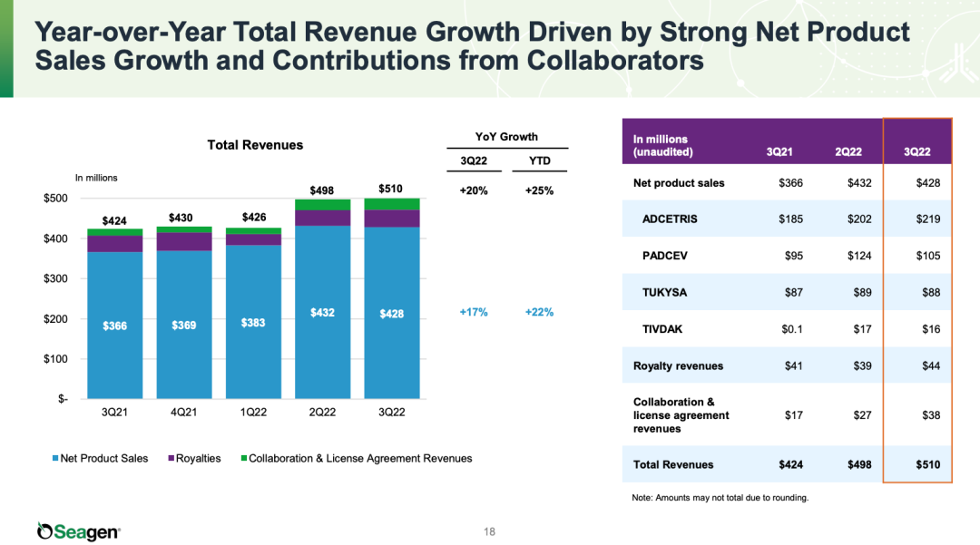Select the blue "+22%" YTD growth value
Image resolution: width=980 pixels, height=545 pixels.
pyautogui.click(x=539, y=312)
